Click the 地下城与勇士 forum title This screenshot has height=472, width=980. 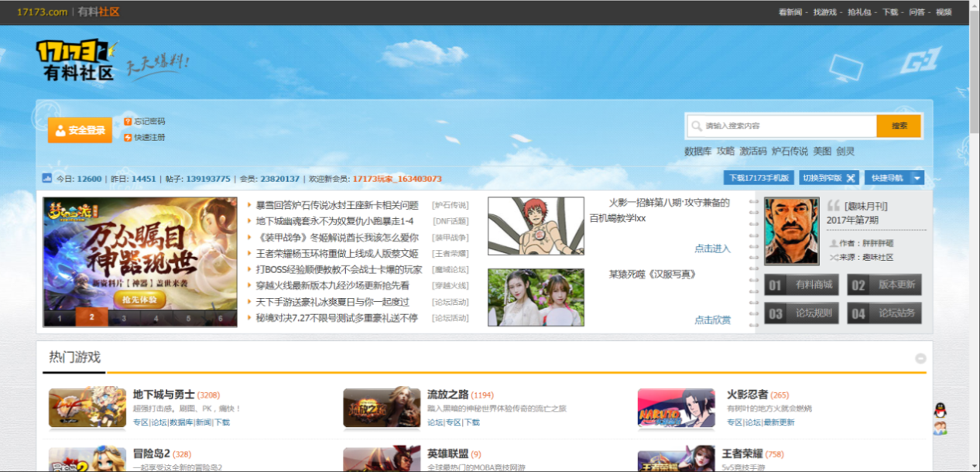163,395
